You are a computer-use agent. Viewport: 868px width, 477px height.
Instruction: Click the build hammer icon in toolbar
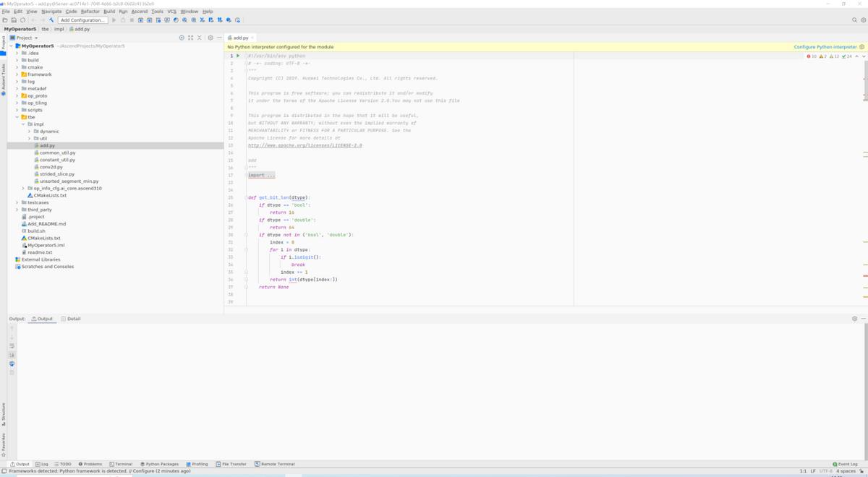(51, 20)
